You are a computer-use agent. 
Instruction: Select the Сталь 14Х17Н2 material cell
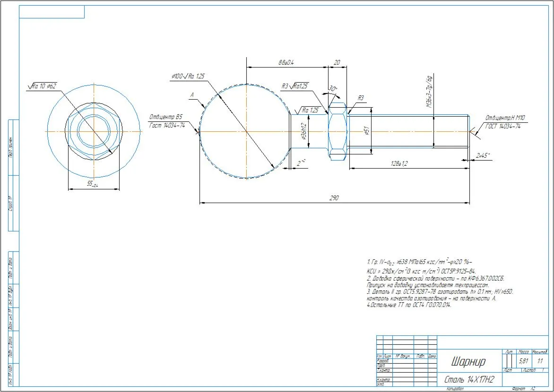click(469, 380)
